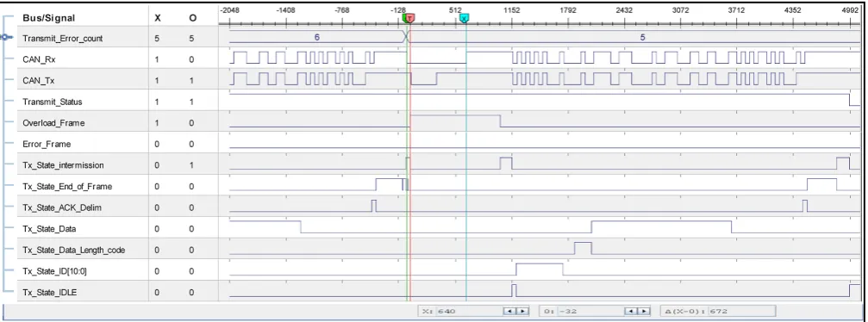The width and height of the screenshot is (868, 322).
Task: Select the Tx_State_intermission signal
Action: click(x=63, y=164)
